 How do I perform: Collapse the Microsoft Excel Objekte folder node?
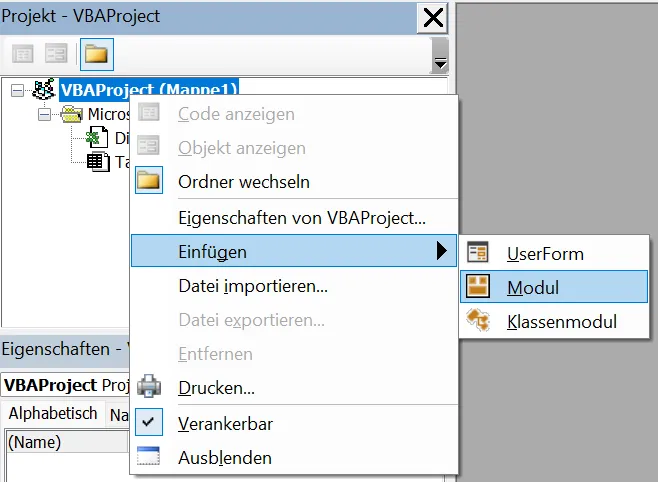(x=43, y=114)
